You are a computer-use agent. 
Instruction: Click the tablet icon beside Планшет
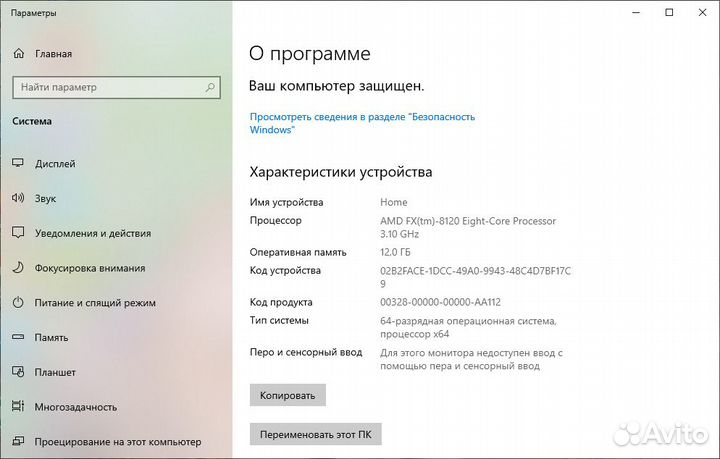pyautogui.click(x=18, y=371)
